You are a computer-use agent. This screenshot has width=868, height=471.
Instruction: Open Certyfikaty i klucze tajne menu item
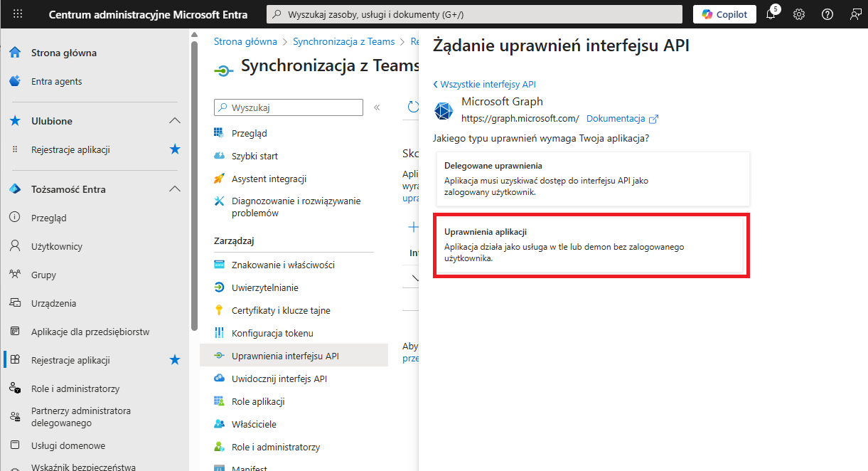point(281,310)
